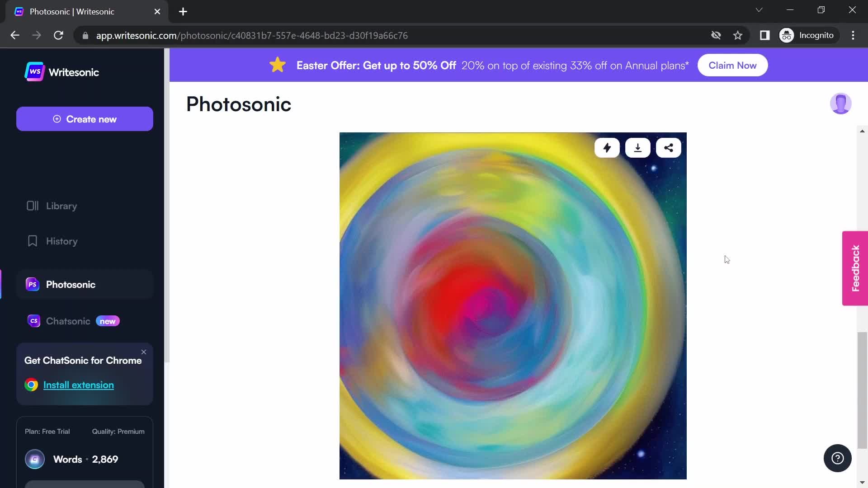The height and width of the screenshot is (488, 868).
Task: View the generated swirling colorful image thumbnail
Action: 513,305
